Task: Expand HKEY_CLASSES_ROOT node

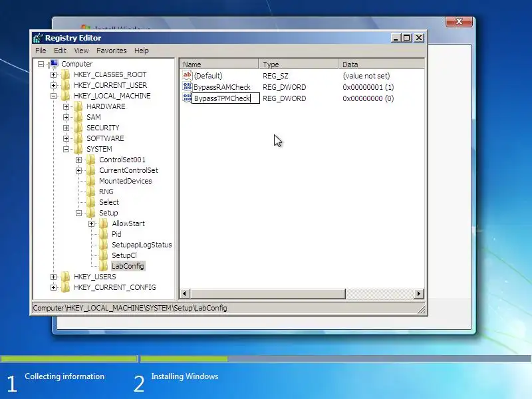Action: pos(53,74)
